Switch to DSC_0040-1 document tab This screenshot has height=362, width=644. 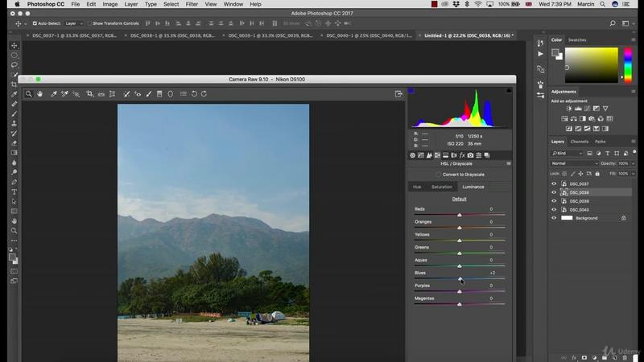coord(369,35)
